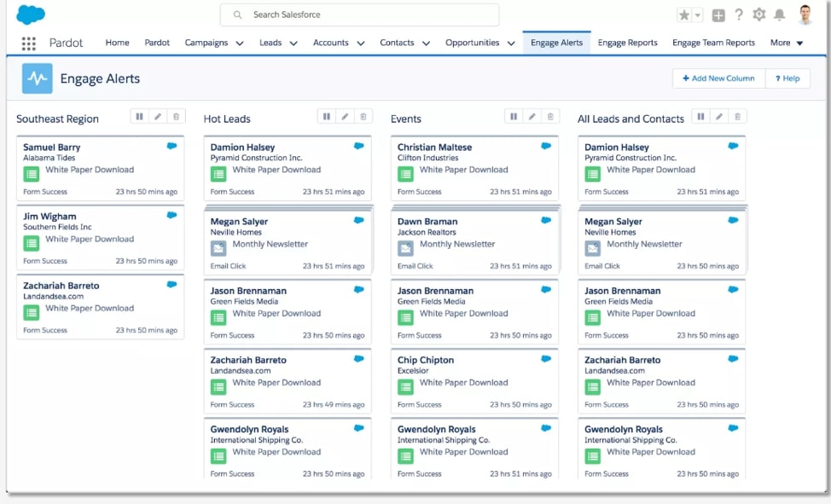The width and height of the screenshot is (831, 504).
Task: Click 'Excelsior' company text
Action: click(x=413, y=371)
